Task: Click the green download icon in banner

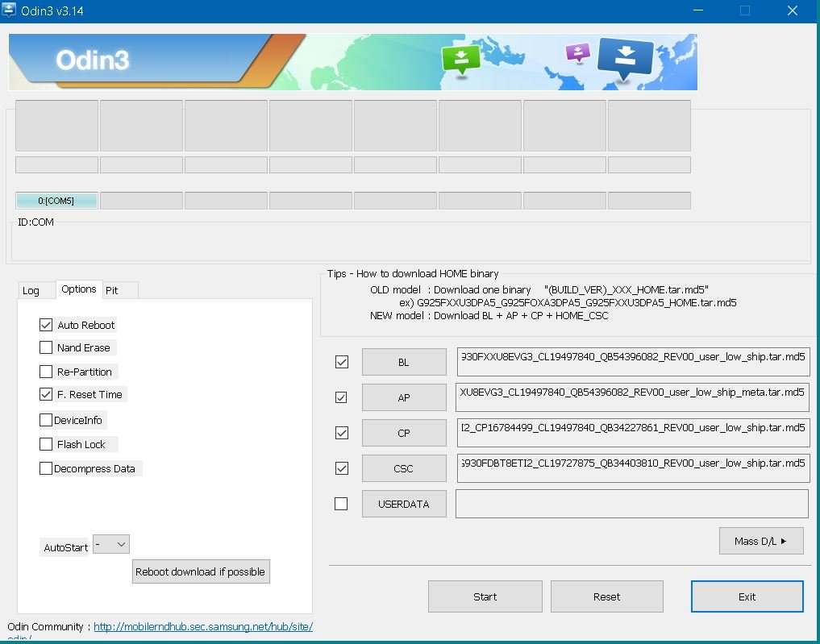Action: [x=460, y=59]
